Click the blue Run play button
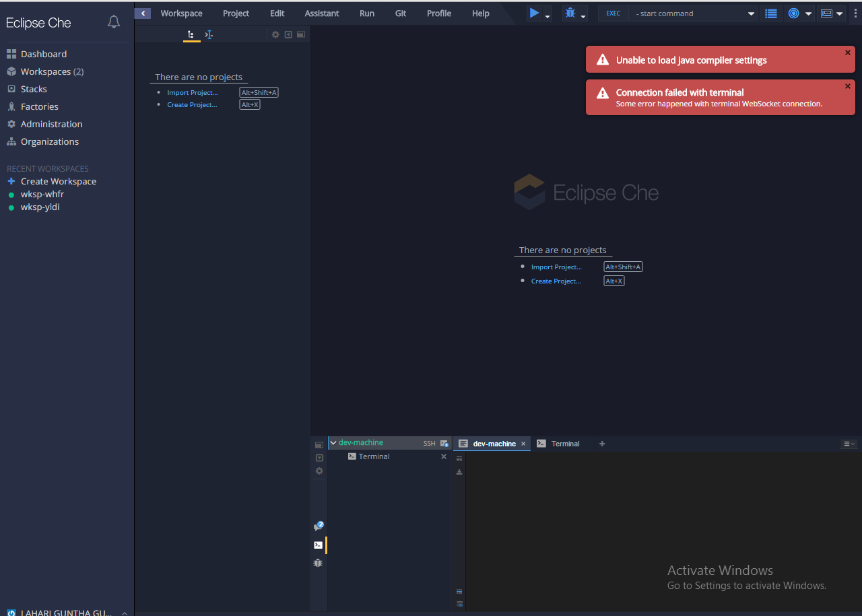 tap(534, 13)
